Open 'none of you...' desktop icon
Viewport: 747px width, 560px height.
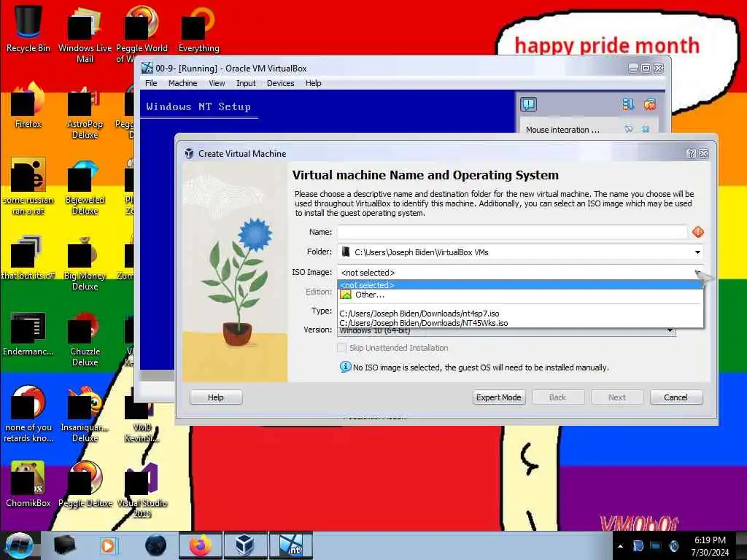28,414
